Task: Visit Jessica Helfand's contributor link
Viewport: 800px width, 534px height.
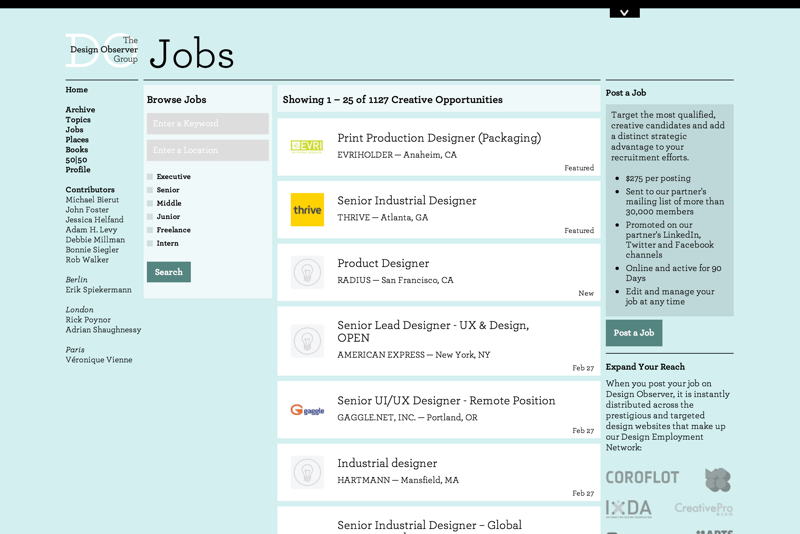Action: point(94,220)
